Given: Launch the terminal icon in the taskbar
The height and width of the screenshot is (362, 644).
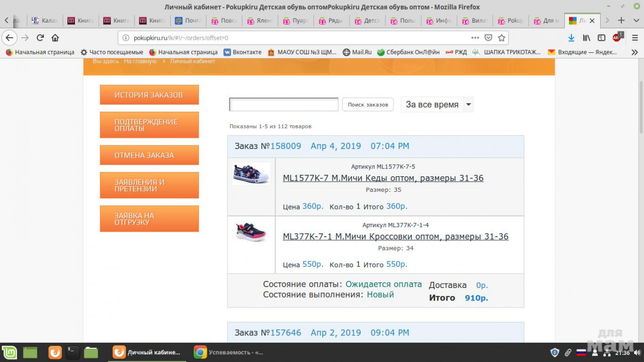Looking at the screenshot, I should click(x=73, y=352).
